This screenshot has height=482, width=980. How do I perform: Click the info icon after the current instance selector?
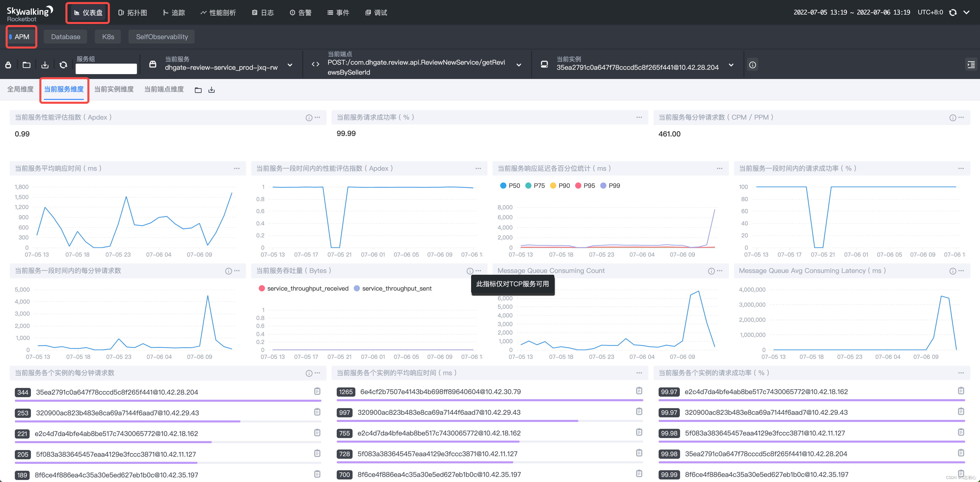(x=753, y=65)
